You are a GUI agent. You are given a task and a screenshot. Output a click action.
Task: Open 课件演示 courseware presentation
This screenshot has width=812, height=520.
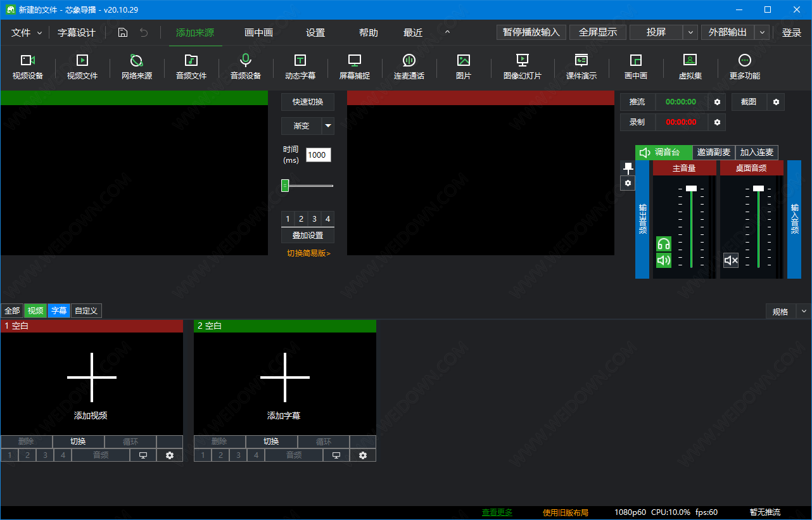(x=581, y=67)
